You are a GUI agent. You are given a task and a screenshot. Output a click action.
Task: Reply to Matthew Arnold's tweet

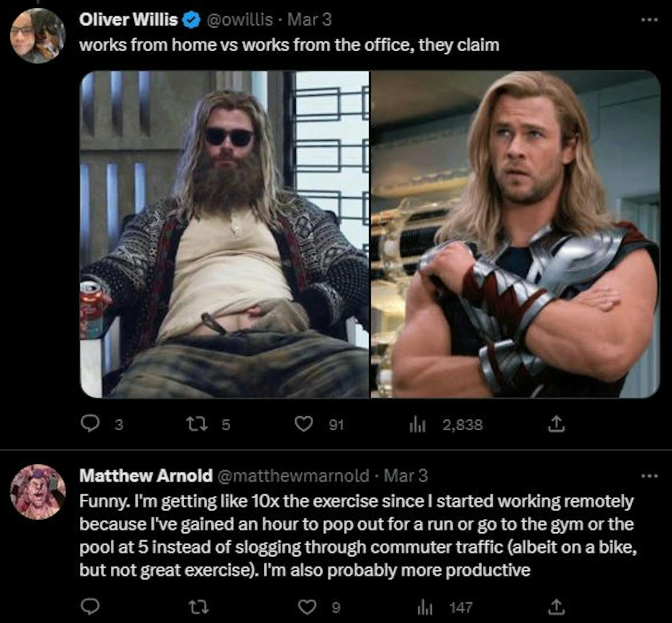[90, 607]
